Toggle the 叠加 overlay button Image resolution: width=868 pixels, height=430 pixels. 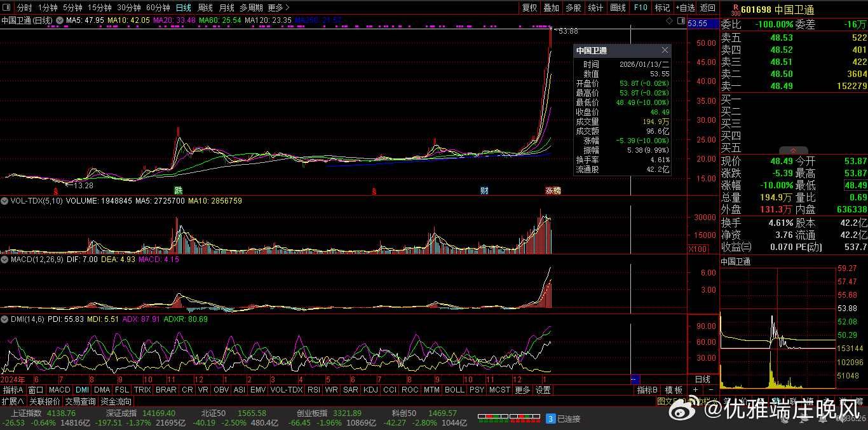[x=551, y=8]
